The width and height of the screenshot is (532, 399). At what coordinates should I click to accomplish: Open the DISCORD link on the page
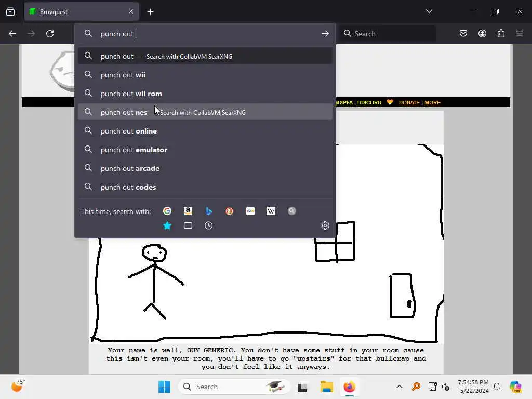(369, 102)
